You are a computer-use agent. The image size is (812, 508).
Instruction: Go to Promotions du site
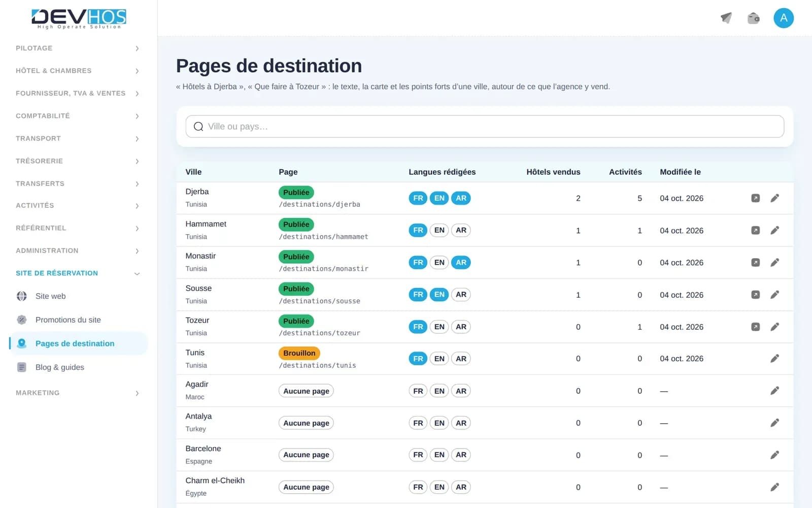[79, 320]
